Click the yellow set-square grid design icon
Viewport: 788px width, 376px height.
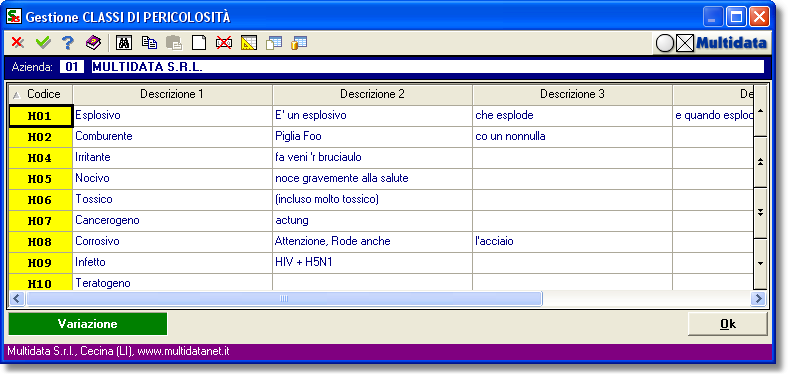(x=249, y=43)
